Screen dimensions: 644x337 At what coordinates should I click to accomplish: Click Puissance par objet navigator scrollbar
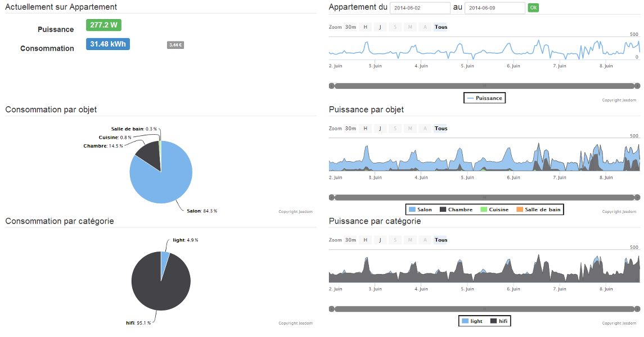click(x=485, y=197)
